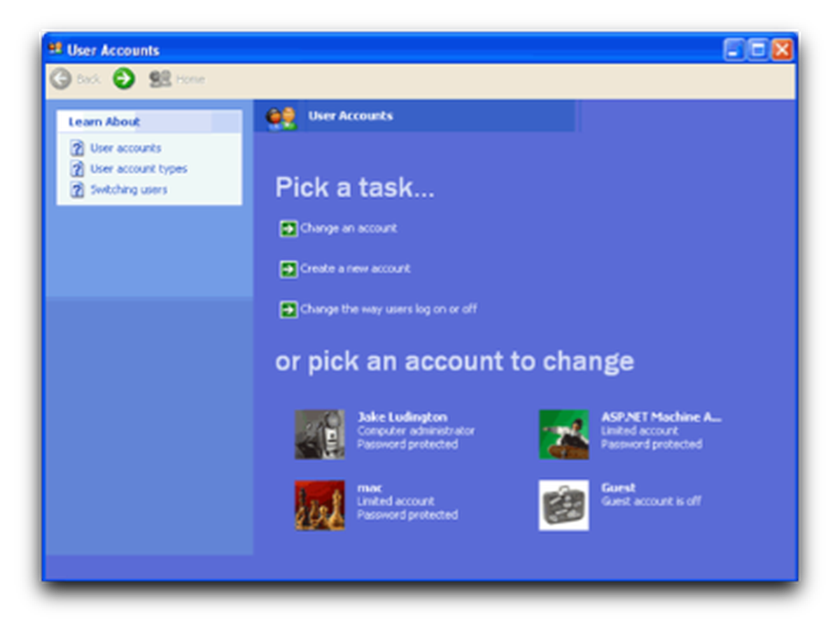This screenshot has height=633, width=840.
Task: Click the green arrow forward navigation icon
Action: click(x=123, y=78)
